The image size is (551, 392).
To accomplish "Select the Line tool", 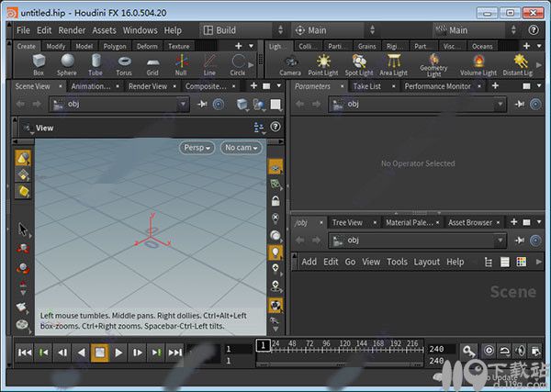I will (209, 65).
